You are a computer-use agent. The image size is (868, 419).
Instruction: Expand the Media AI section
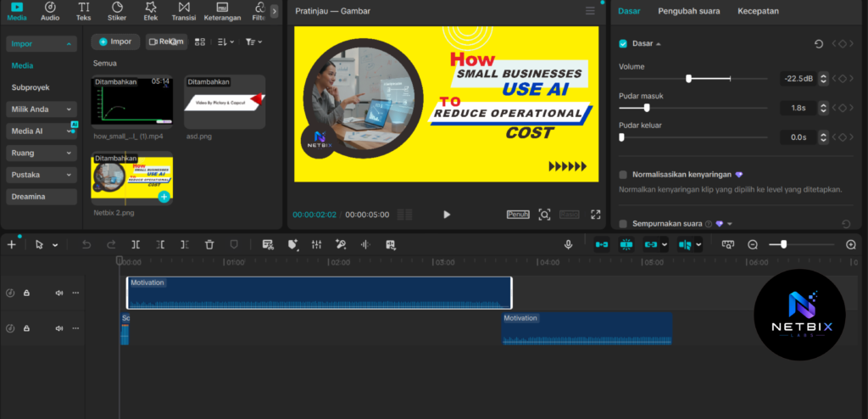(42, 131)
